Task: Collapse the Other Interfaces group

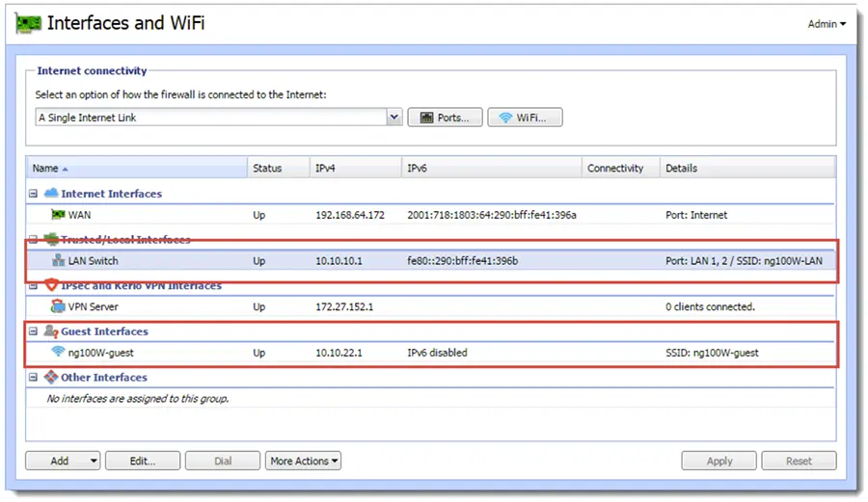Action: pos(33,377)
